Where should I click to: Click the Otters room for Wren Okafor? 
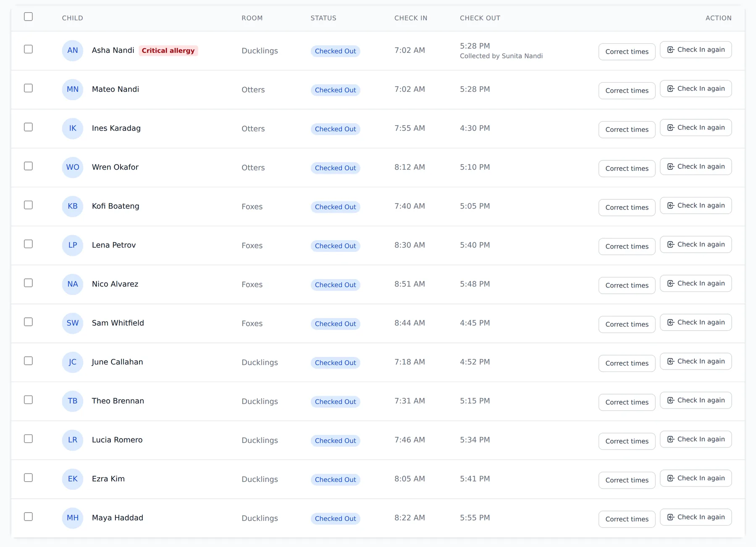tap(253, 168)
